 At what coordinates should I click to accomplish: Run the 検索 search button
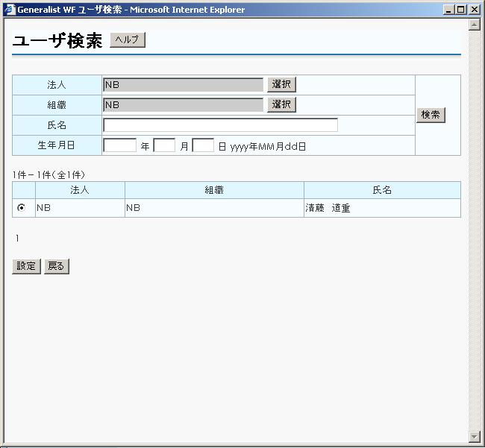click(431, 115)
